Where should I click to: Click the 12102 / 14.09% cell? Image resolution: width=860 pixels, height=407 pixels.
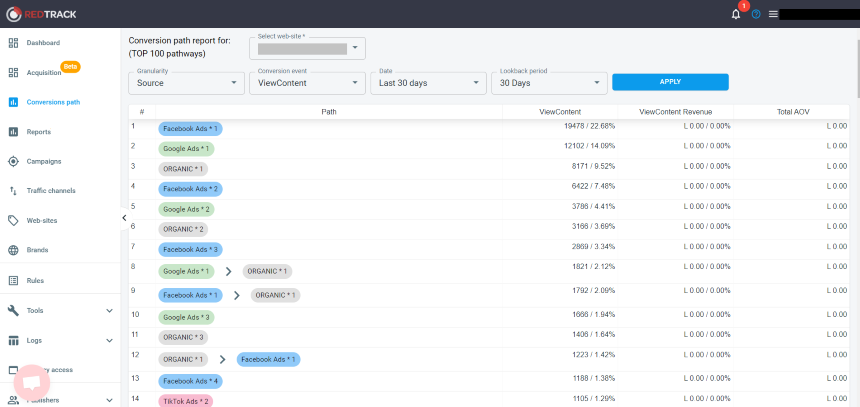592,146
